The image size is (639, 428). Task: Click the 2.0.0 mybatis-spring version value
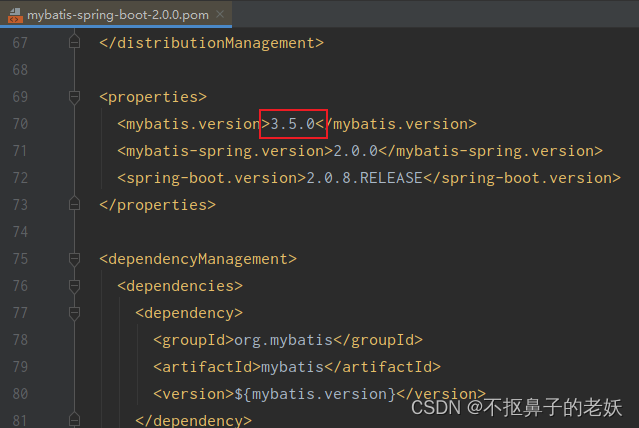[356, 151]
